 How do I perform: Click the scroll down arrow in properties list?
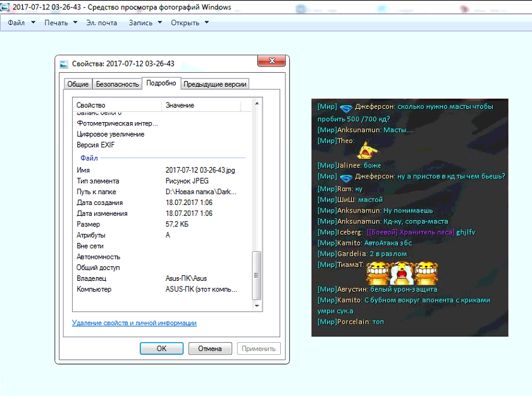257,306
